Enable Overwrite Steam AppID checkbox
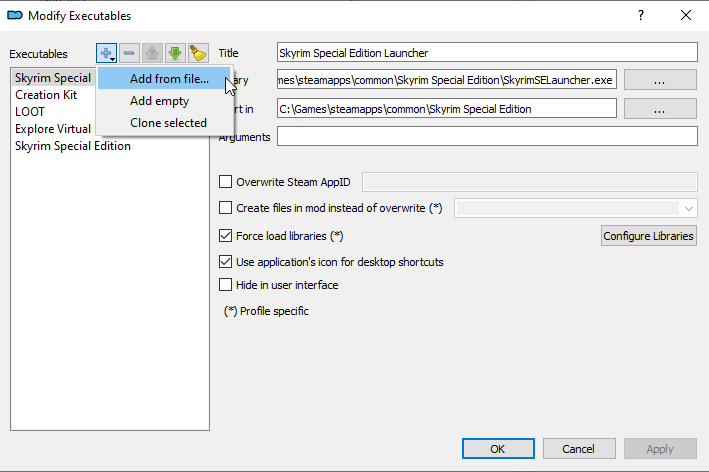 pyautogui.click(x=225, y=181)
